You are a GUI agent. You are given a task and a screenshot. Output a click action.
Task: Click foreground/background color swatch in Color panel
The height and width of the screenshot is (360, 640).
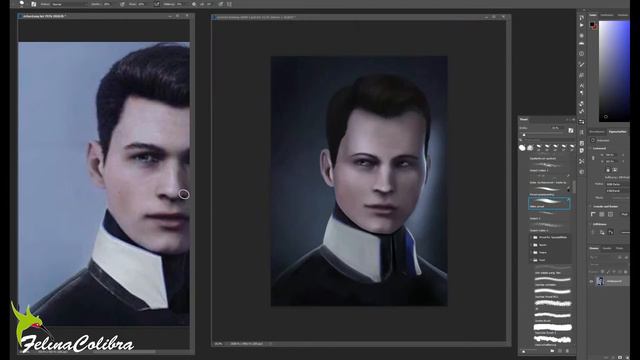coord(593,25)
